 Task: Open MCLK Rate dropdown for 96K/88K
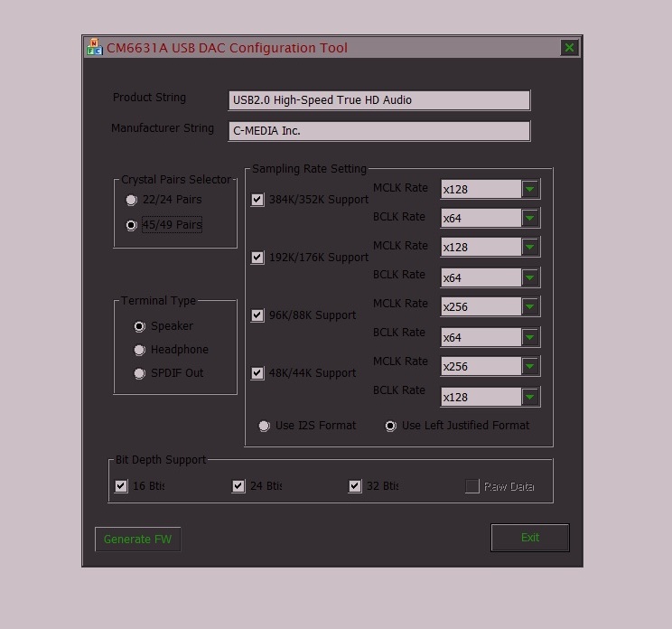pyautogui.click(x=530, y=306)
